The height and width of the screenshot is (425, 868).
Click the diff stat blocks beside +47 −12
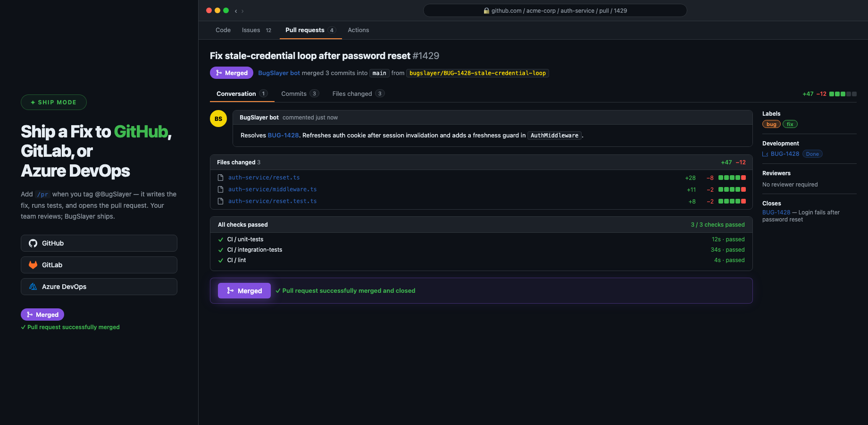842,94
